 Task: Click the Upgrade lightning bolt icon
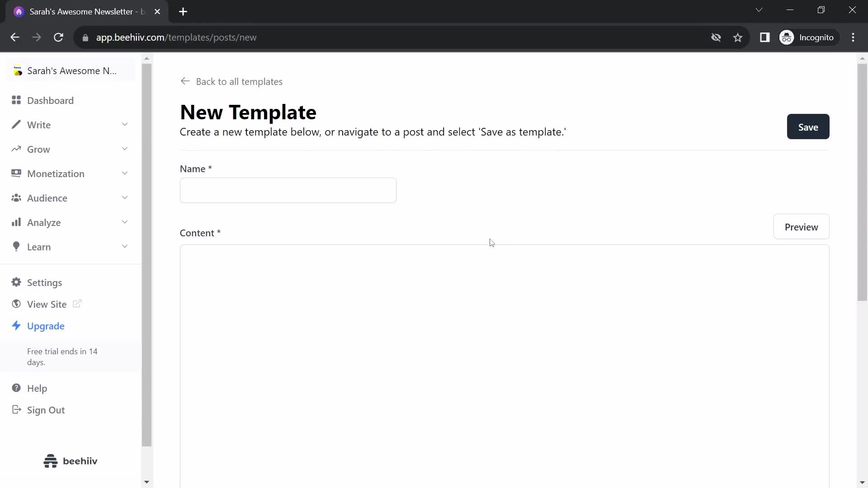[16, 326]
